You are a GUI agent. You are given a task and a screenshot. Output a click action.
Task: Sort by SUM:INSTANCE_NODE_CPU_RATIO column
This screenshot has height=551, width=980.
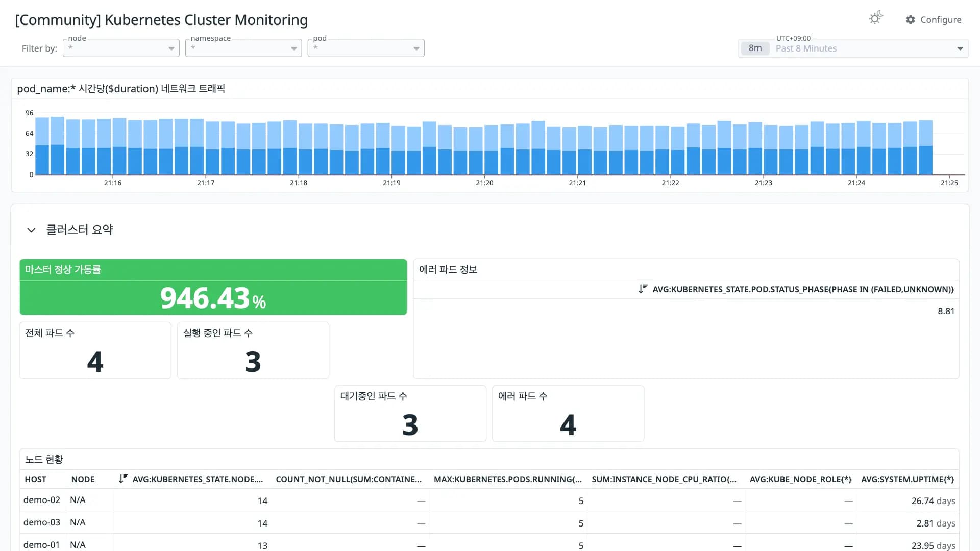664,479
